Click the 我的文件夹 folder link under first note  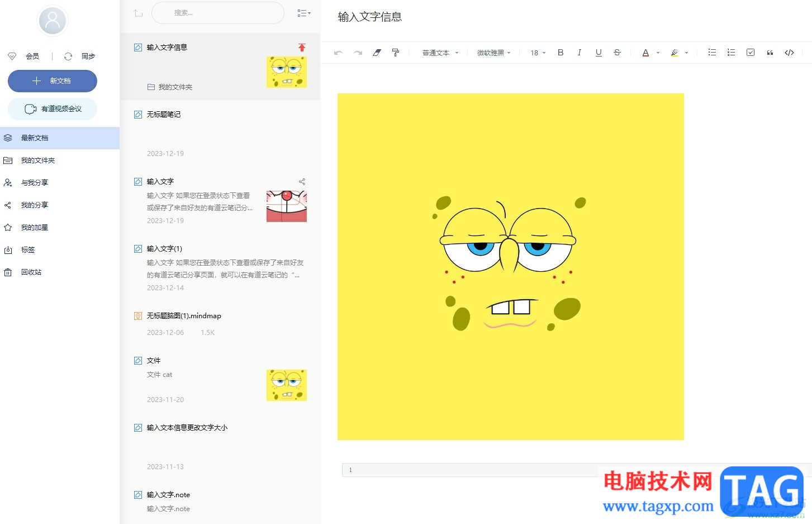[x=170, y=87]
